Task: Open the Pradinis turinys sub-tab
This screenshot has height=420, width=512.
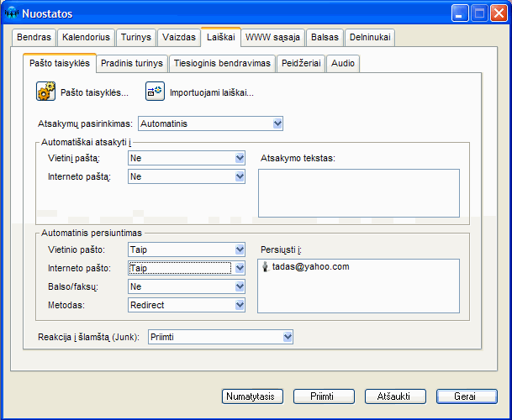Action: point(131,63)
